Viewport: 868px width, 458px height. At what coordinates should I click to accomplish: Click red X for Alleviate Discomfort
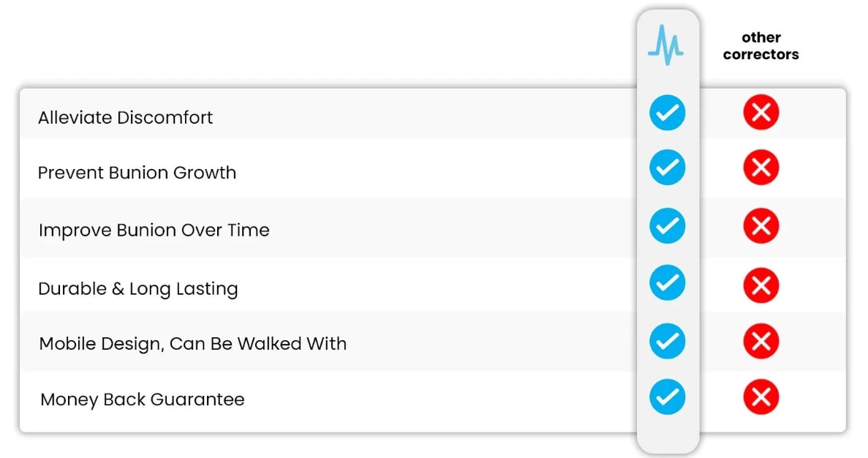(x=761, y=113)
